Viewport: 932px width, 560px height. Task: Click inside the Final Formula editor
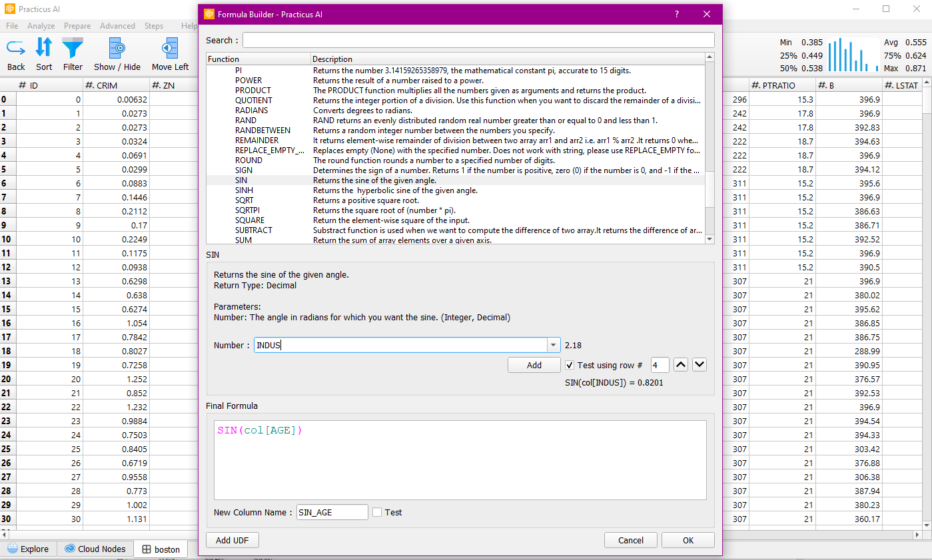point(460,459)
